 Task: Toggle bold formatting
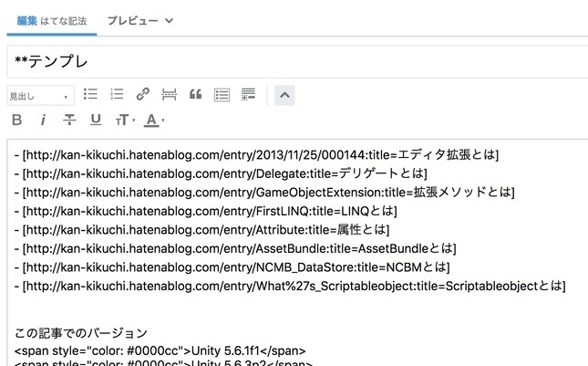[x=17, y=120]
